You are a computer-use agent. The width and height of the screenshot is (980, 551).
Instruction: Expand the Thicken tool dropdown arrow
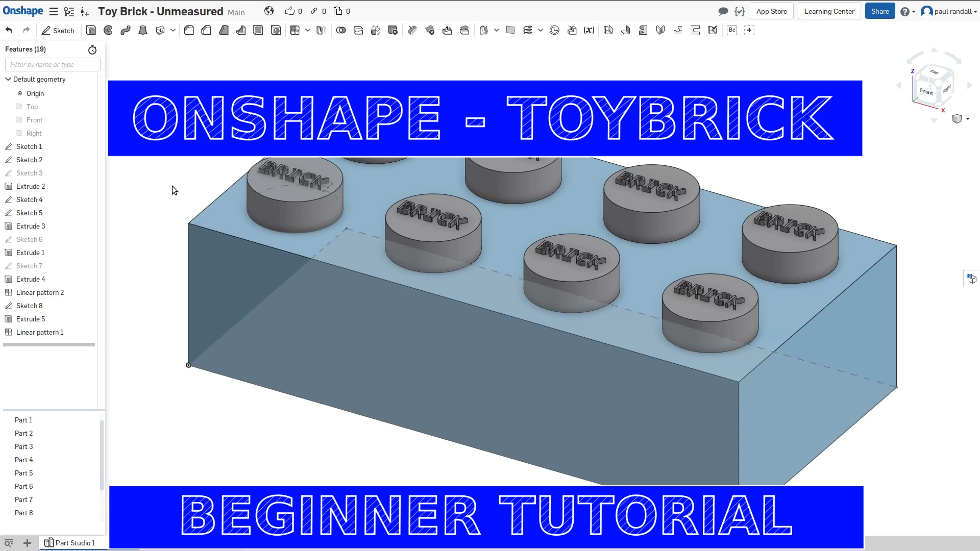[173, 30]
